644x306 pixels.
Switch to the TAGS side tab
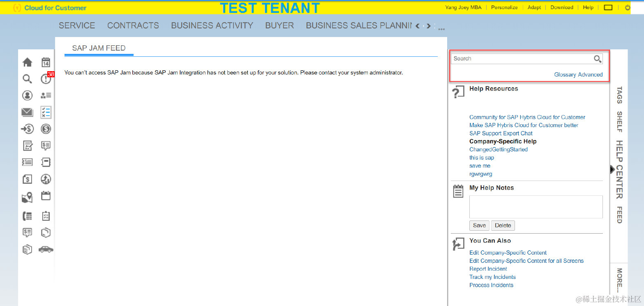(x=619, y=95)
